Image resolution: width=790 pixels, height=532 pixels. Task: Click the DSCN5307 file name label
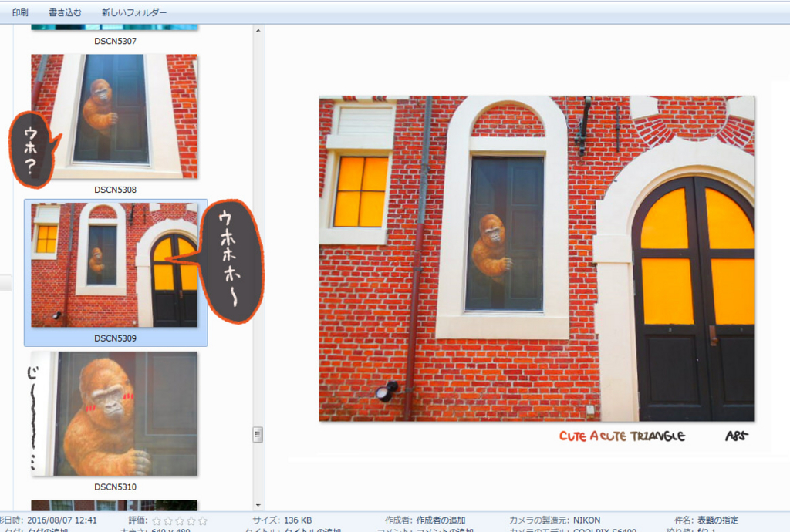[x=116, y=42]
